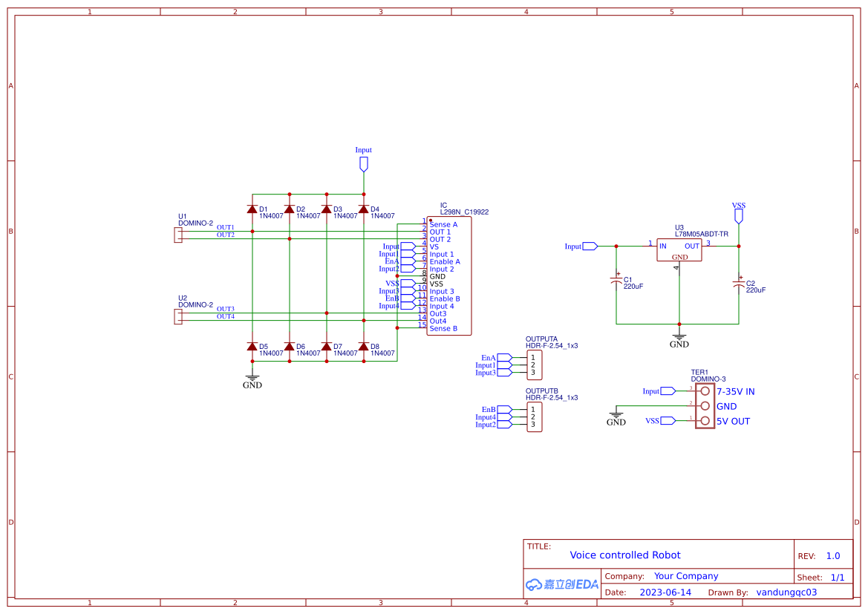Select the OUTPUTA header symbol

click(536, 365)
